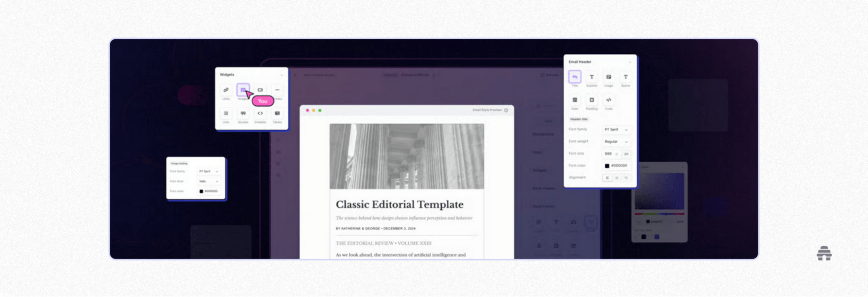Open Image styling font color swatch
Viewport: 868px width, 297px height.
point(201,192)
